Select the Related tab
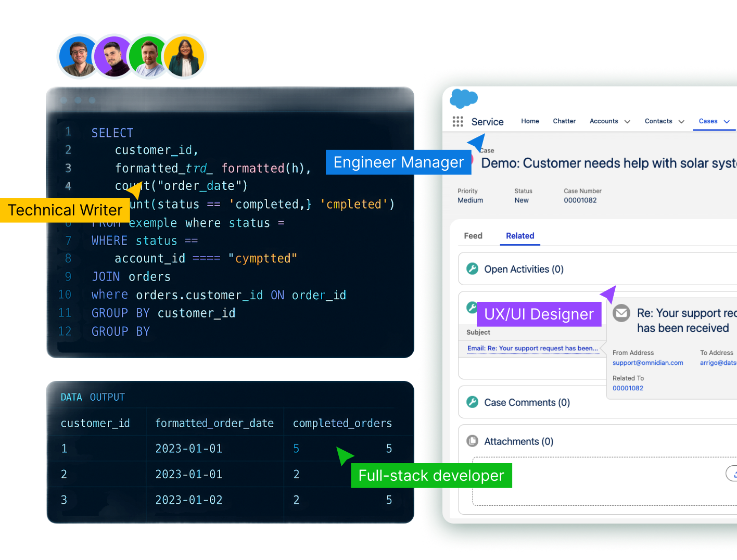Viewport: 737px width, 560px height. [520, 236]
